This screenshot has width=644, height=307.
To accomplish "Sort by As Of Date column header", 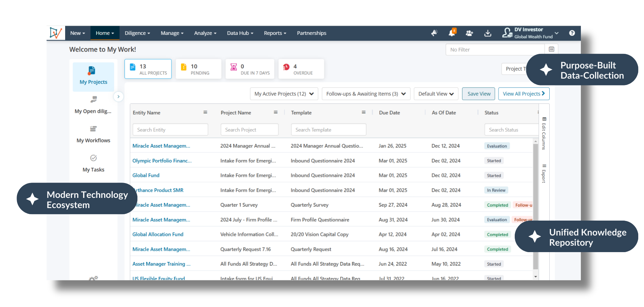I will tap(444, 112).
